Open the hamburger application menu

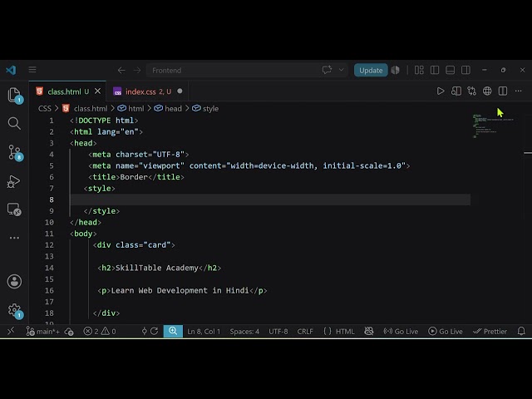(32, 70)
